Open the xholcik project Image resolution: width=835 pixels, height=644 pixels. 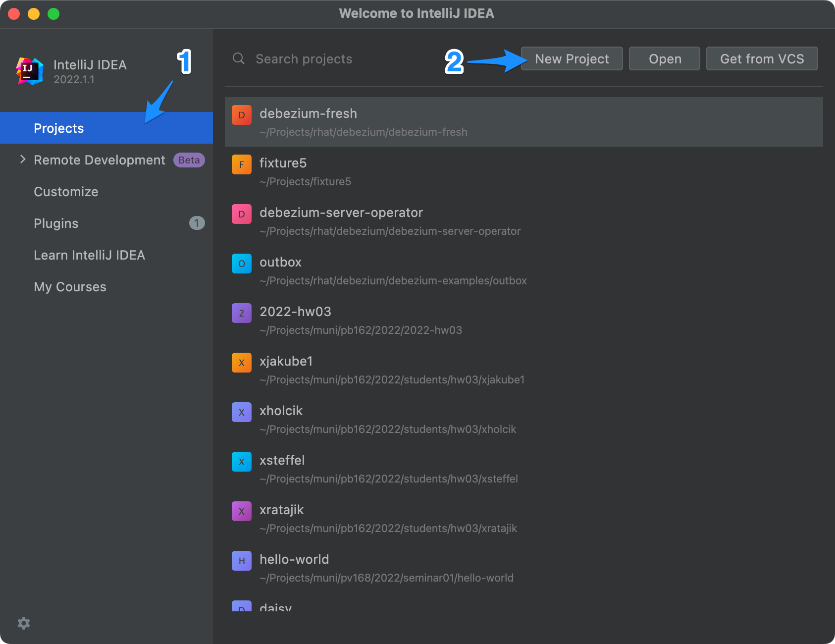pos(524,419)
